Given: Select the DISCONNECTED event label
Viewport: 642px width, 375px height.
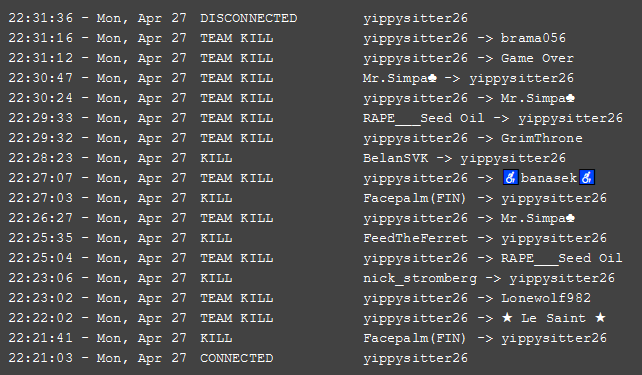Looking at the screenshot, I should tap(249, 18).
